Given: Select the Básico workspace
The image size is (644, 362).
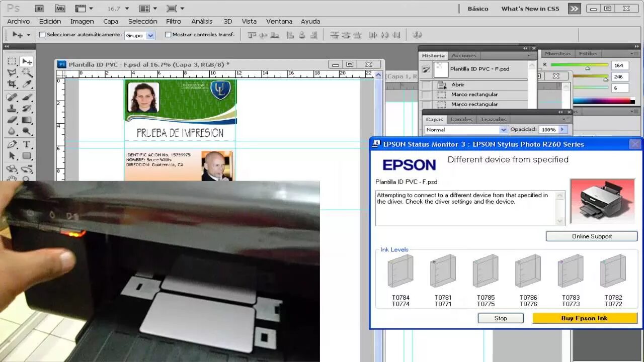Looking at the screenshot, I should pyautogui.click(x=478, y=9).
